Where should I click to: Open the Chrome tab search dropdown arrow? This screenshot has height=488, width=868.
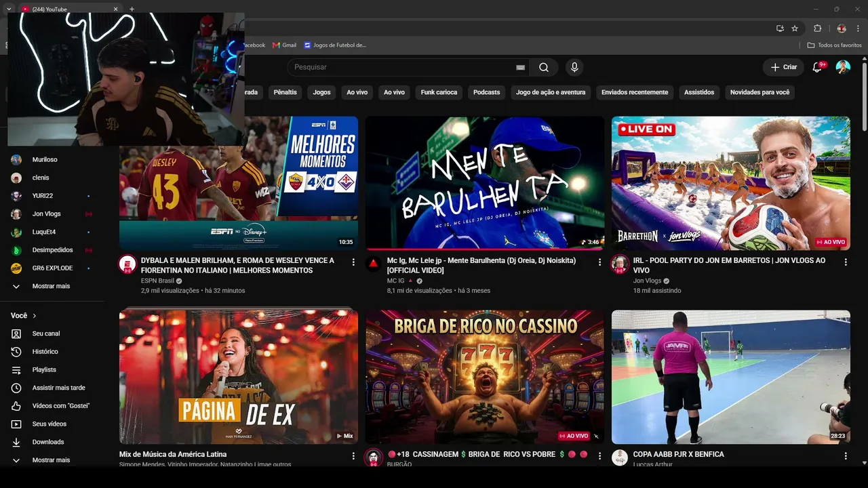tap(9, 9)
